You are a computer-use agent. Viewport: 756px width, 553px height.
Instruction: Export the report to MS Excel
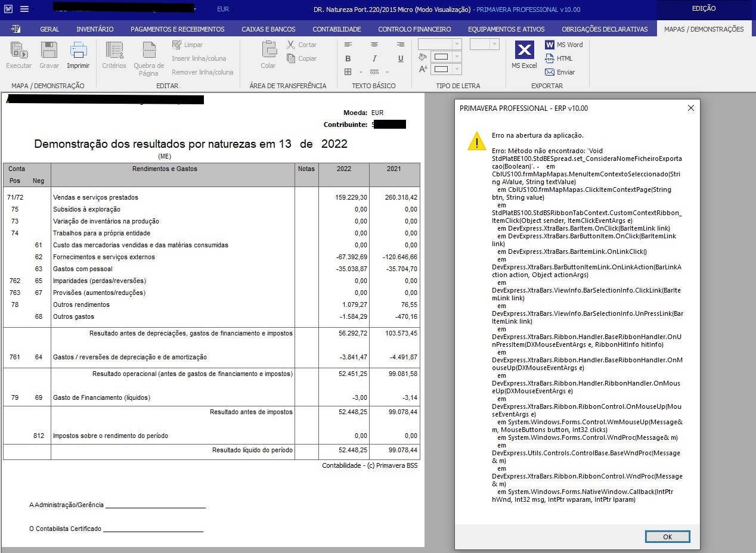(524, 54)
